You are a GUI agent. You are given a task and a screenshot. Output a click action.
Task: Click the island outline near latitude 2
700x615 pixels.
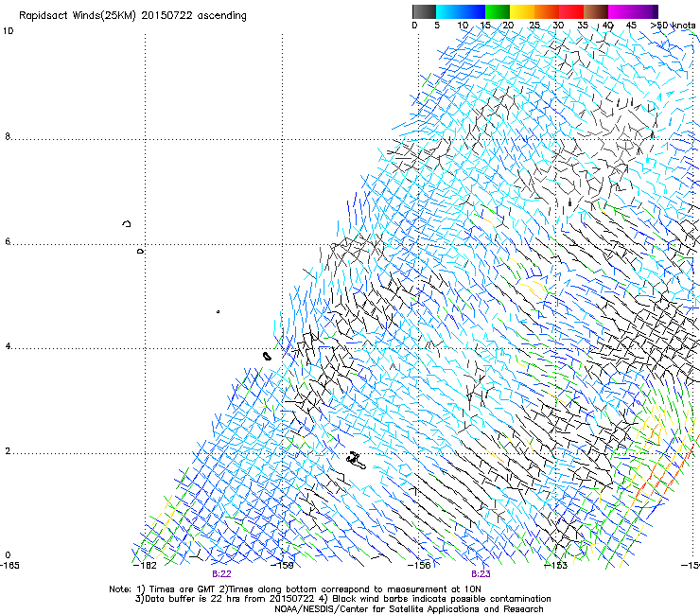[x=357, y=460]
